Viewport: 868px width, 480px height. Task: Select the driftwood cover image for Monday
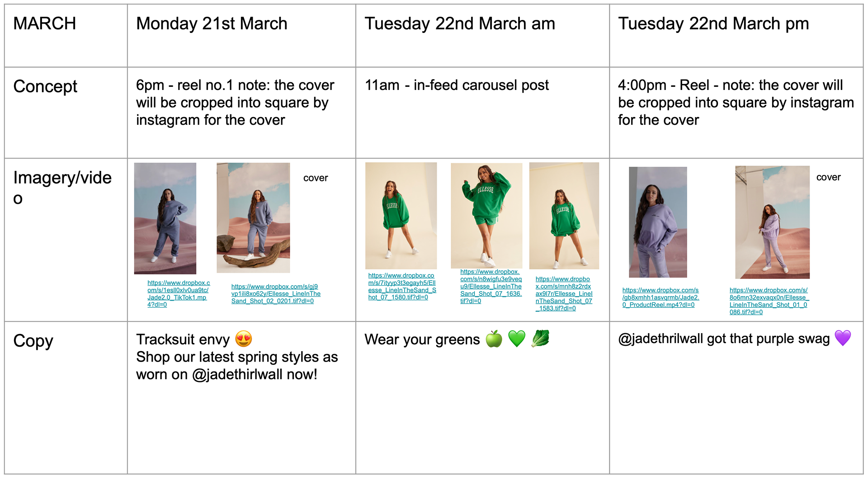tap(253, 218)
